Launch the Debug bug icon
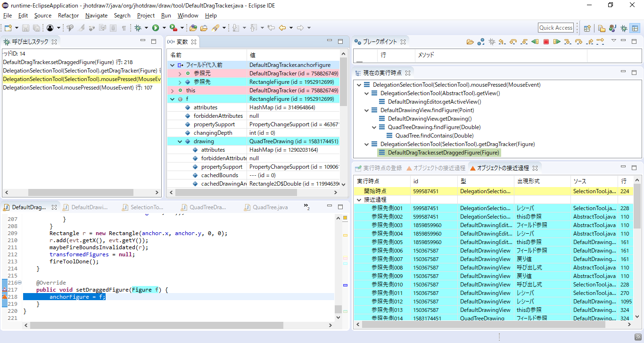This screenshot has width=644, height=343. (x=137, y=28)
